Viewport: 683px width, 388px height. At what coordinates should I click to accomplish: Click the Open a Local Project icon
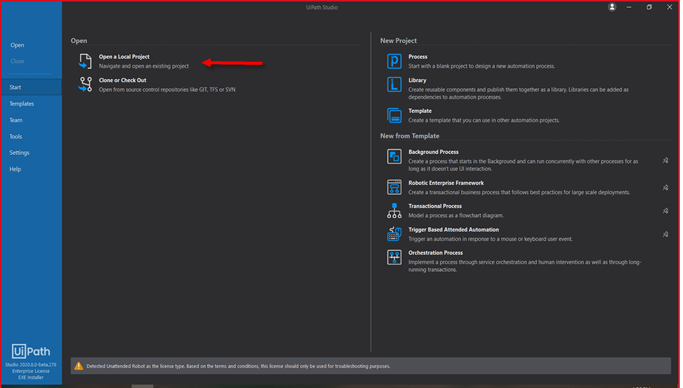click(85, 61)
